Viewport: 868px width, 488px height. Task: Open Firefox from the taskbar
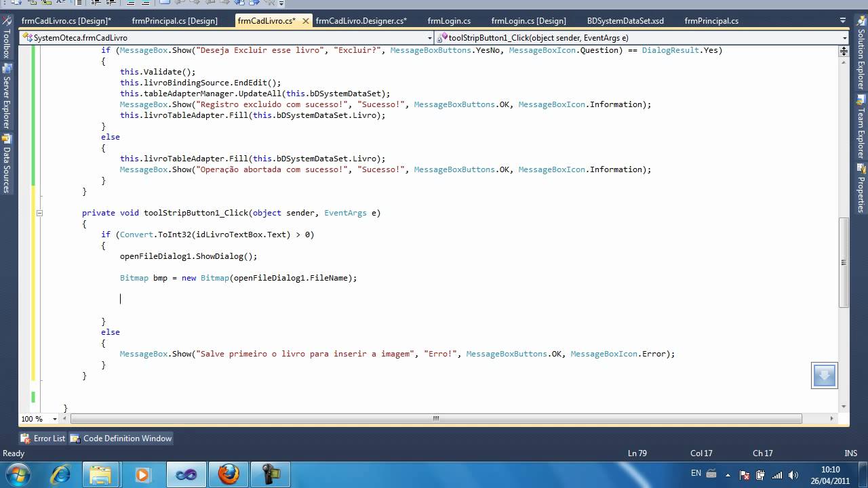click(228, 474)
